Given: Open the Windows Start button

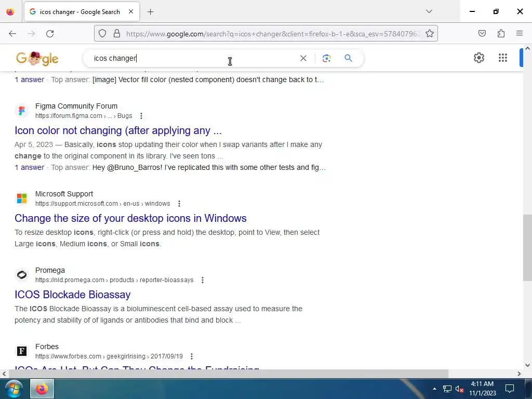Looking at the screenshot, I should (x=13, y=389).
